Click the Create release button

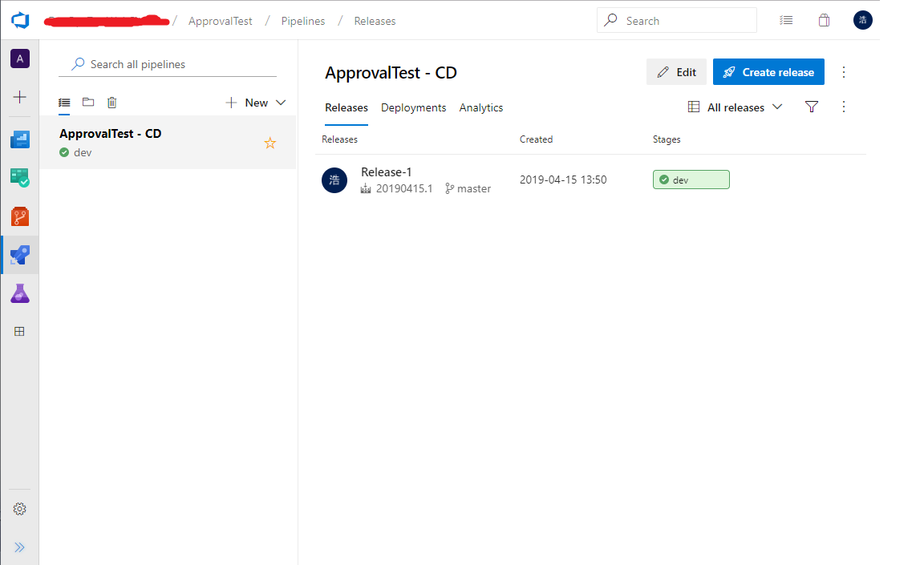768,72
